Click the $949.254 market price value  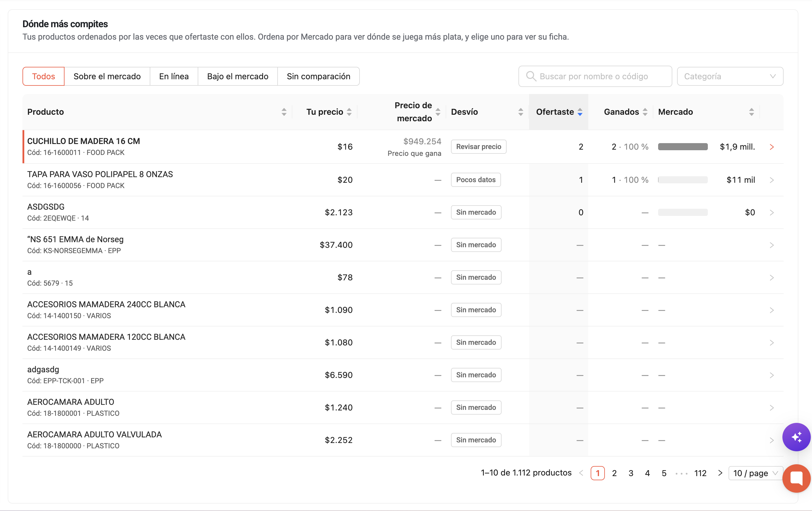(422, 141)
